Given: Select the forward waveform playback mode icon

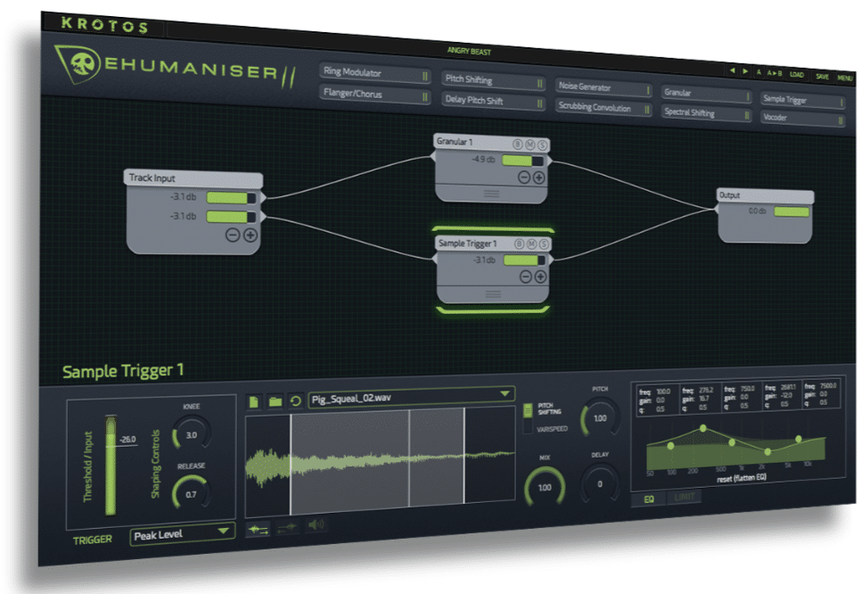Looking at the screenshot, I should click(x=258, y=530).
